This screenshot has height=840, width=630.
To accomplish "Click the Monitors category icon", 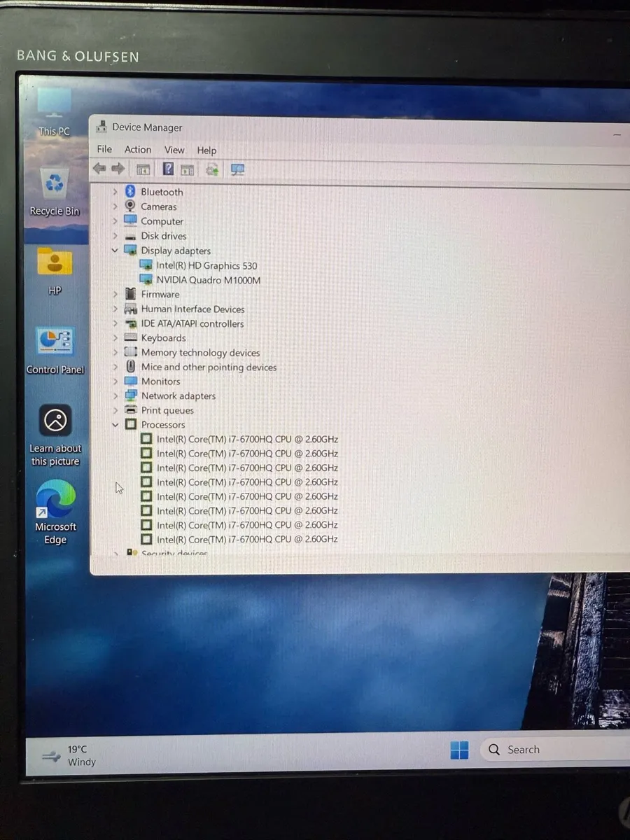I will 130,381.
